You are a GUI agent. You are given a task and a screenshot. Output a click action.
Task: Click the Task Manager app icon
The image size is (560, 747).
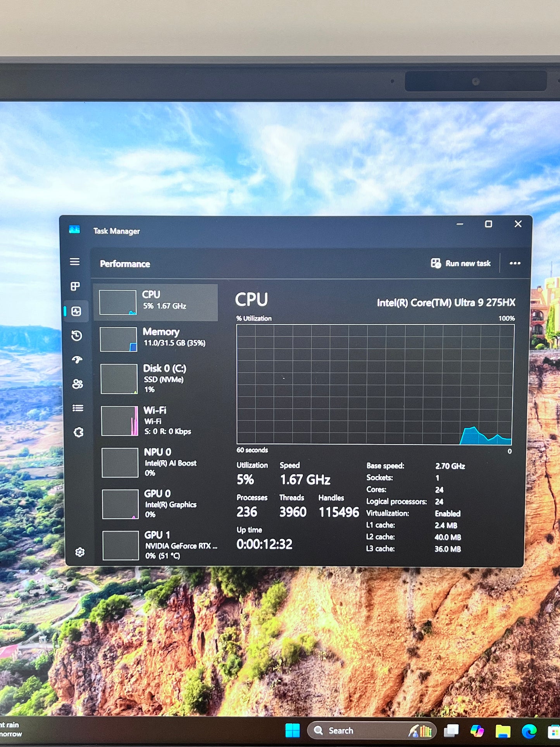pos(74,229)
